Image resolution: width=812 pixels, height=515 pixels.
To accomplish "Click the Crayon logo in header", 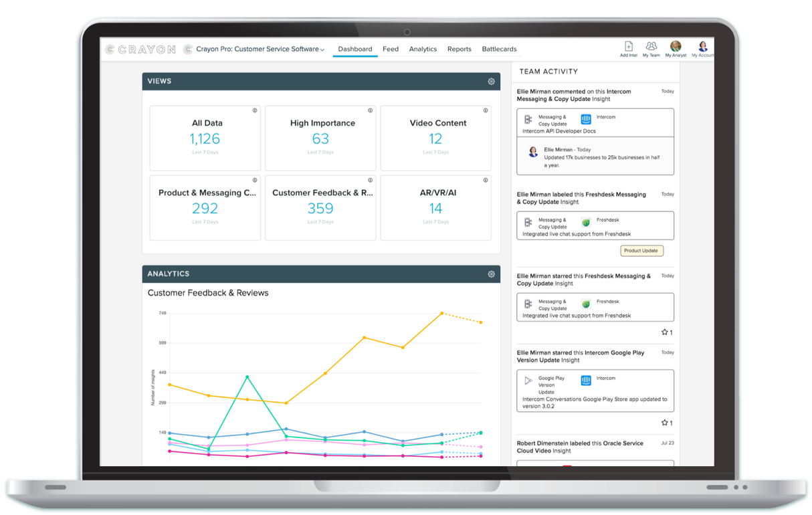I will 141,49.
